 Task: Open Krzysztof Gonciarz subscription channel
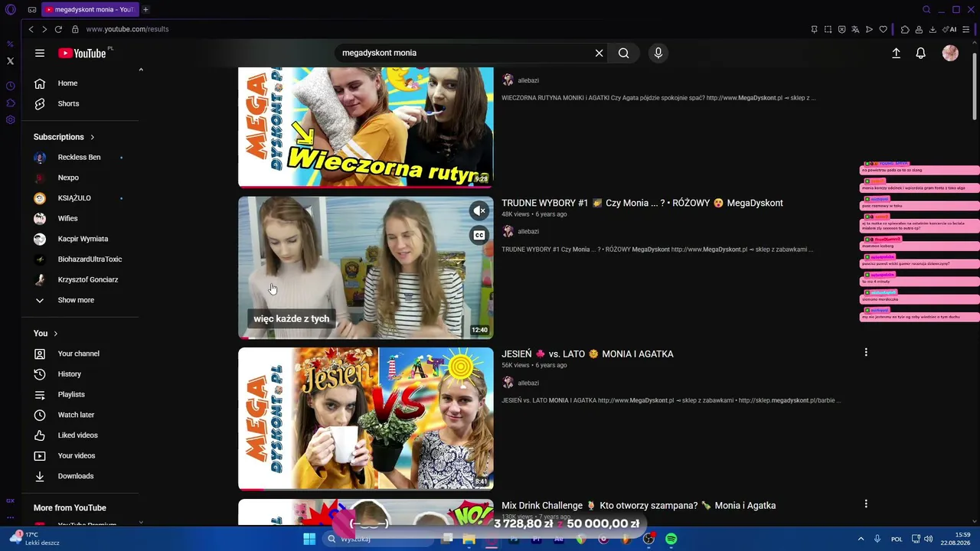[80, 280]
